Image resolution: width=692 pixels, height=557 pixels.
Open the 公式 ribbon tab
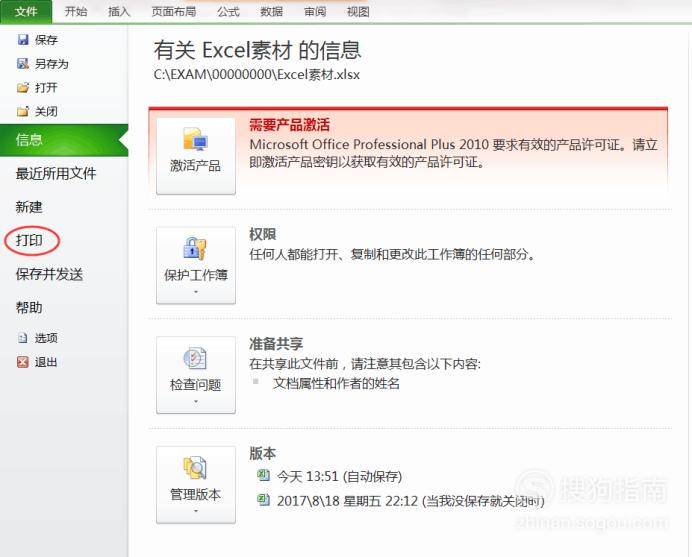pos(228,11)
